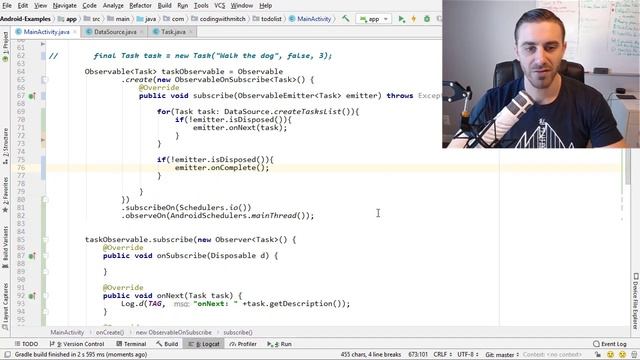Click the override gutter icon on line 67
The width and height of the screenshot is (640, 360).
click(31, 96)
